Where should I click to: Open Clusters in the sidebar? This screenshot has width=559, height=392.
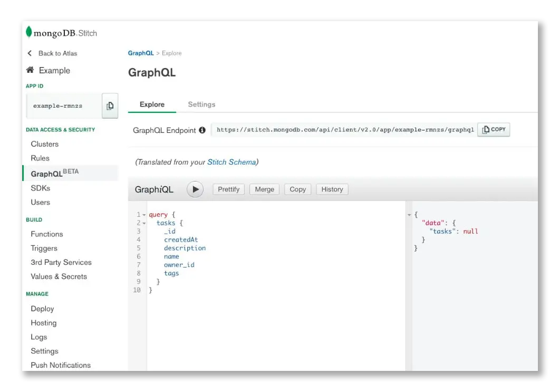tap(45, 144)
